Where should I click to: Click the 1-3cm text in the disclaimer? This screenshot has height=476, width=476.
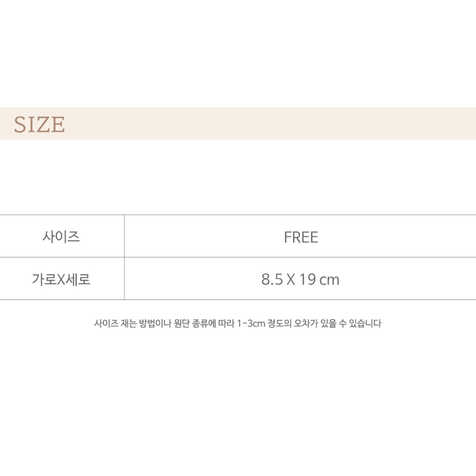251,324
